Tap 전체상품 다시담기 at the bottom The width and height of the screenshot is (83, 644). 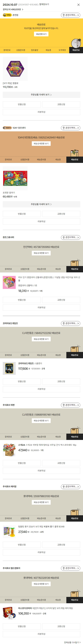72,642
